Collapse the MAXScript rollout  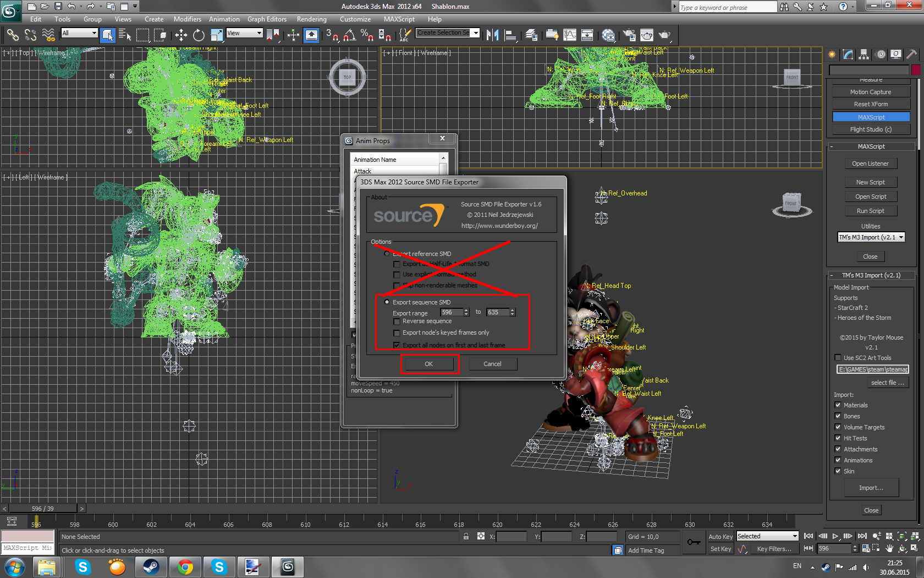871,146
